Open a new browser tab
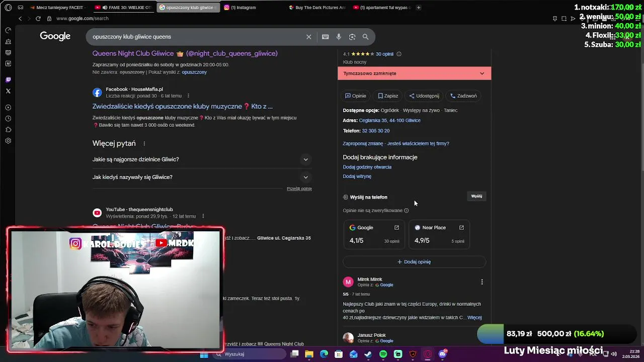The width and height of the screenshot is (644, 362). pos(419,8)
